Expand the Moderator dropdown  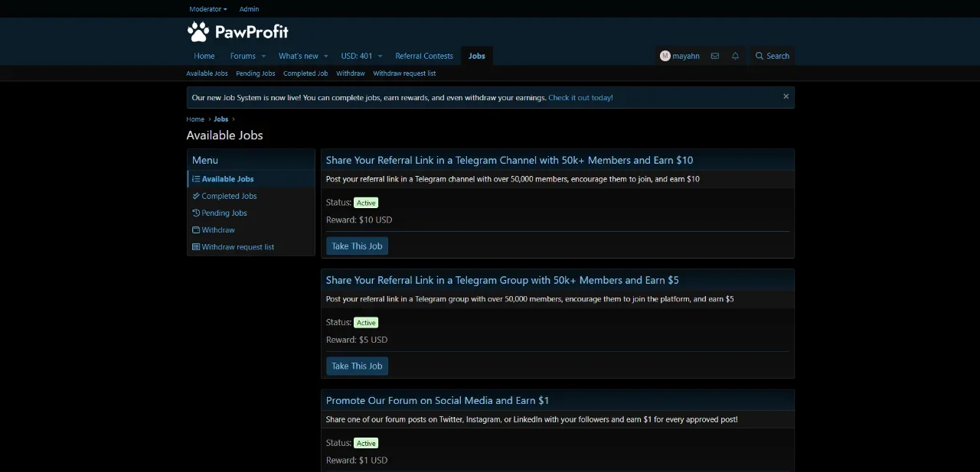[208, 9]
